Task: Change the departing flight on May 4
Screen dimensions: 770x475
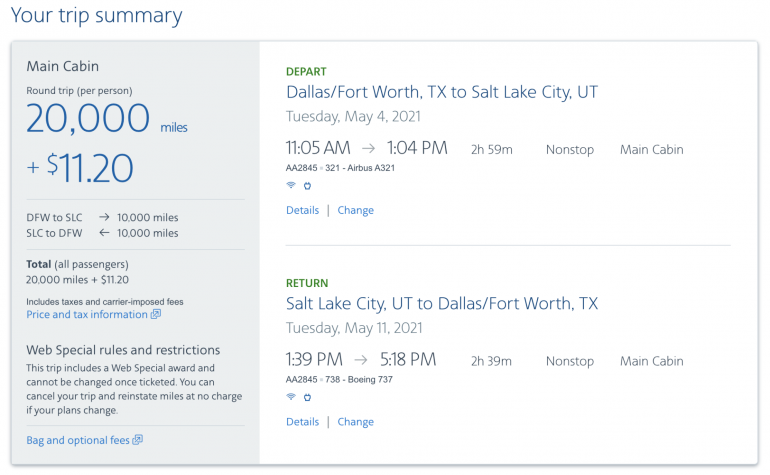Action: tap(355, 211)
